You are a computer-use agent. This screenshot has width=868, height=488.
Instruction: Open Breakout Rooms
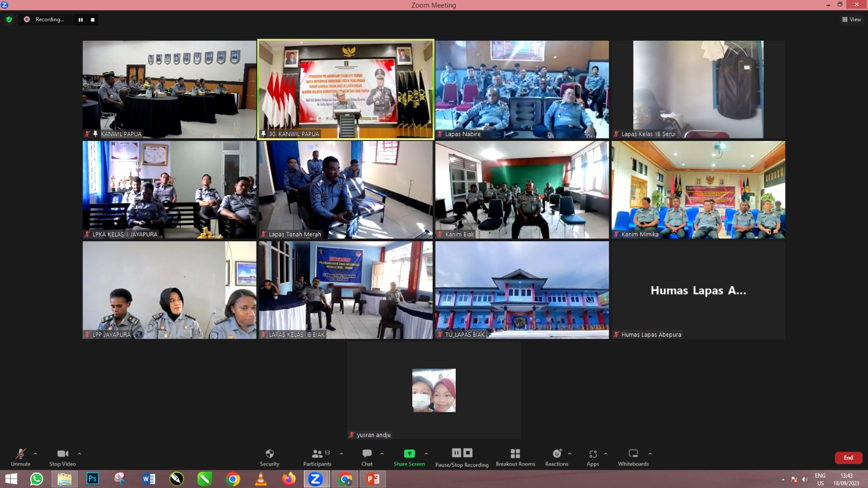[515, 454]
